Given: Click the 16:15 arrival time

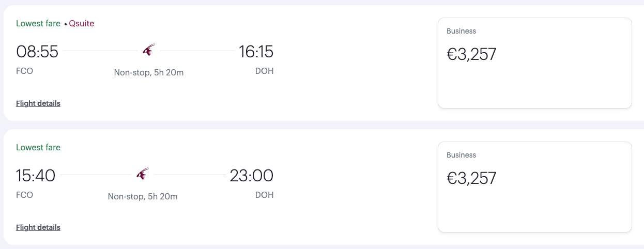Looking at the screenshot, I should click(x=256, y=52).
